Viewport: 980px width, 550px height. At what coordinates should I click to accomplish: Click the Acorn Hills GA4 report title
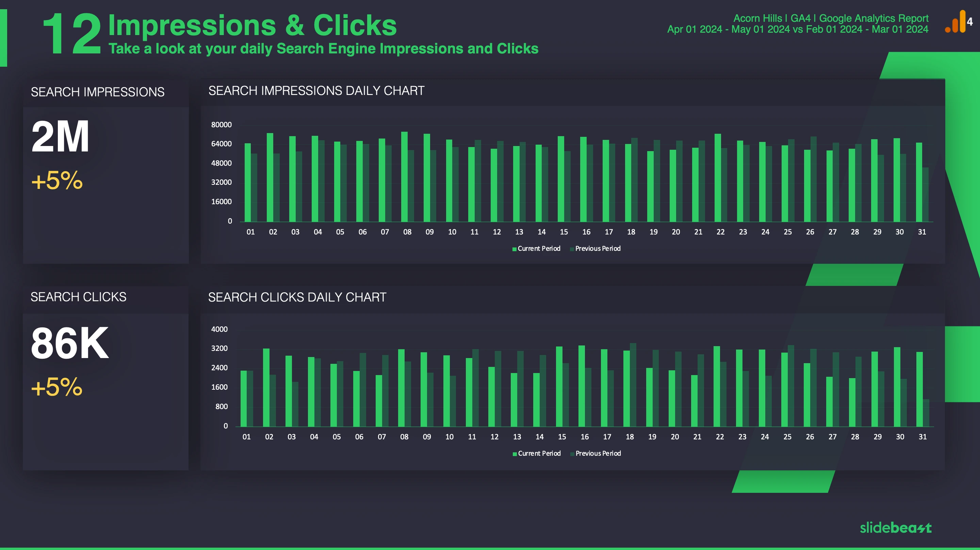point(831,18)
